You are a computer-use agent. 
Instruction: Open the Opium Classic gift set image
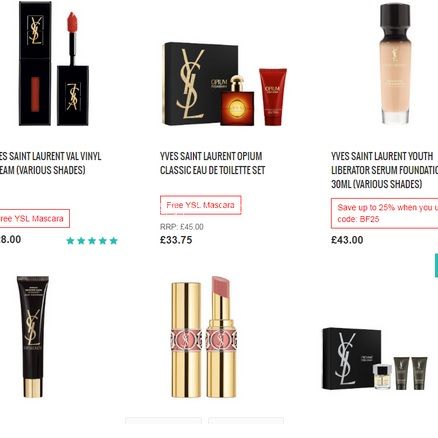[224, 84]
